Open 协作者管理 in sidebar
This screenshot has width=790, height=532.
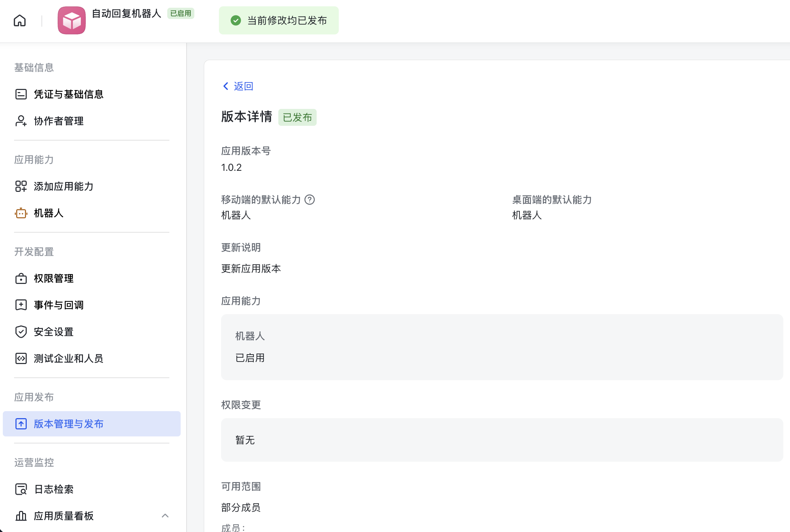pos(92,121)
